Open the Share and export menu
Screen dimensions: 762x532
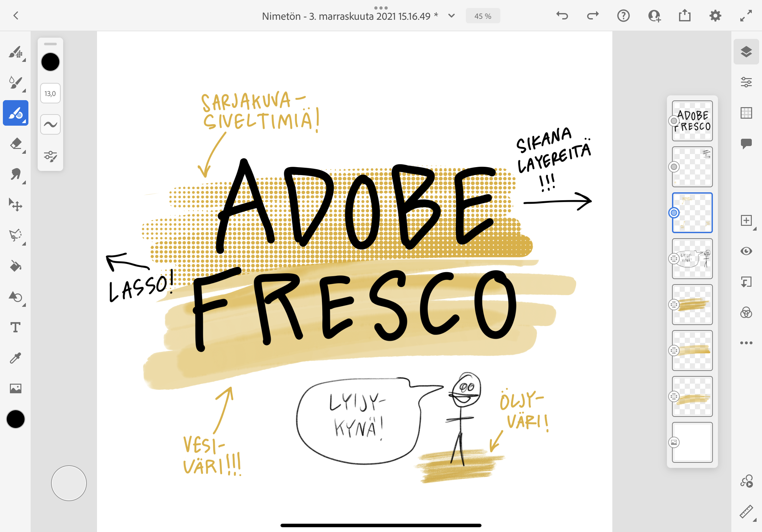pos(685,16)
